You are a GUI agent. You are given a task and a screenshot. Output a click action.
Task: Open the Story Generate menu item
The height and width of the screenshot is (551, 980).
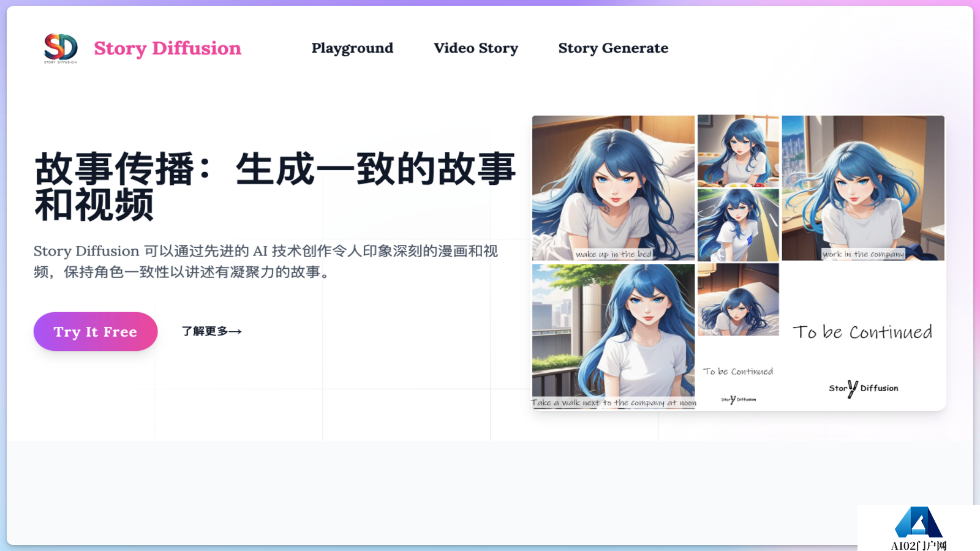click(613, 48)
